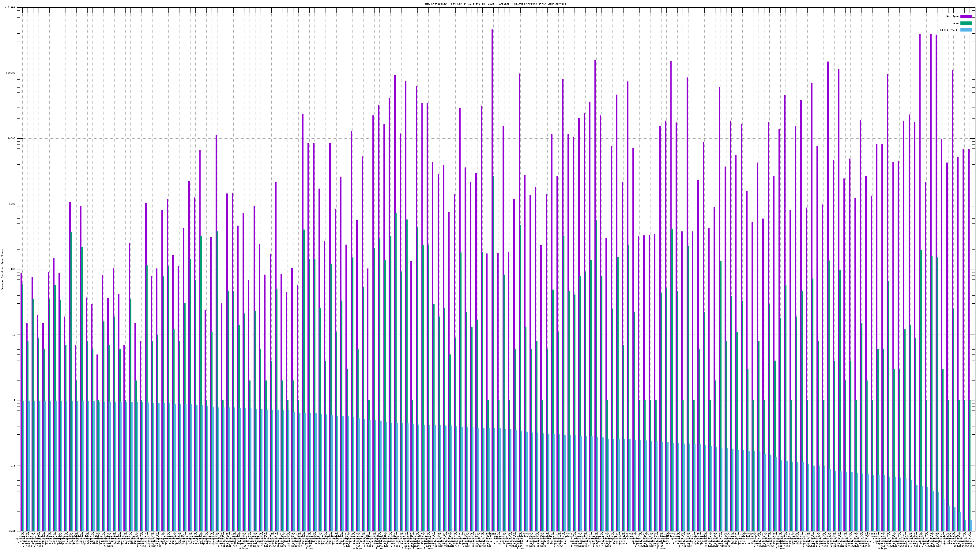Click the 'Not Spam' legend label
This screenshot has height=551, width=980.
pos(953,16)
